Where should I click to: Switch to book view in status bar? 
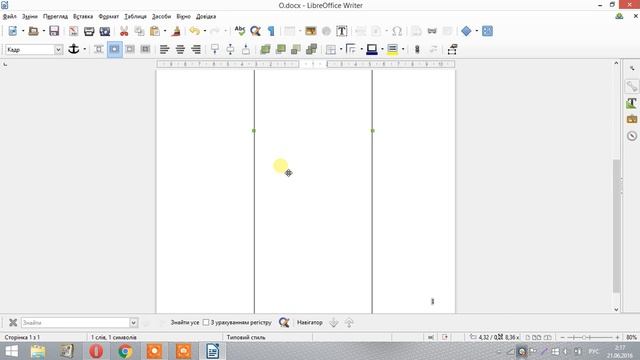tap(548, 338)
